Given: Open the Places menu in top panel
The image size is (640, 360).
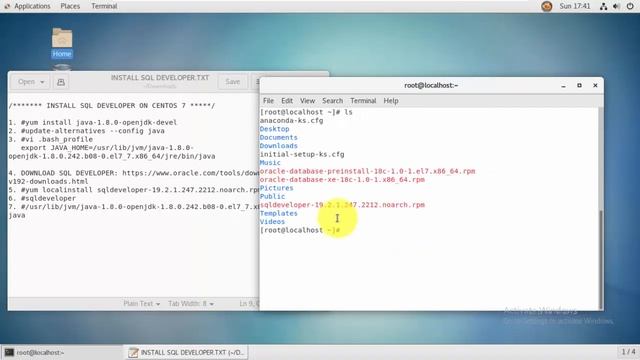Looking at the screenshot, I should tap(70, 6).
